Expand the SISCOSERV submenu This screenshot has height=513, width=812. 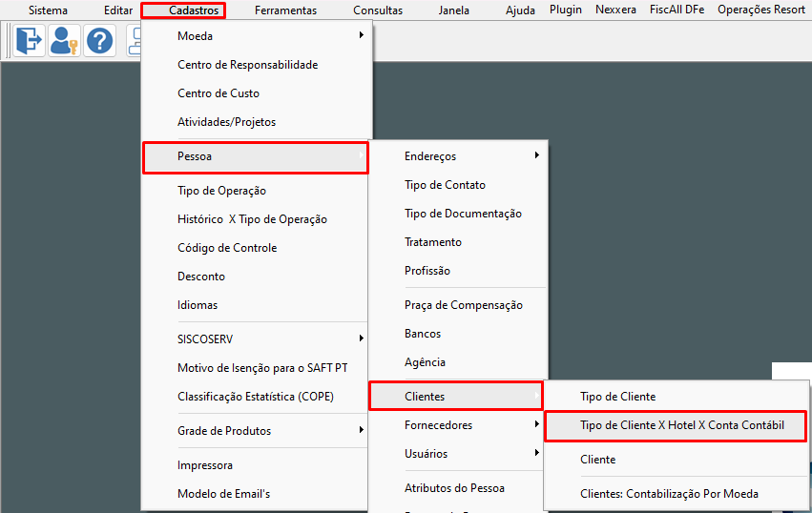click(257, 339)
